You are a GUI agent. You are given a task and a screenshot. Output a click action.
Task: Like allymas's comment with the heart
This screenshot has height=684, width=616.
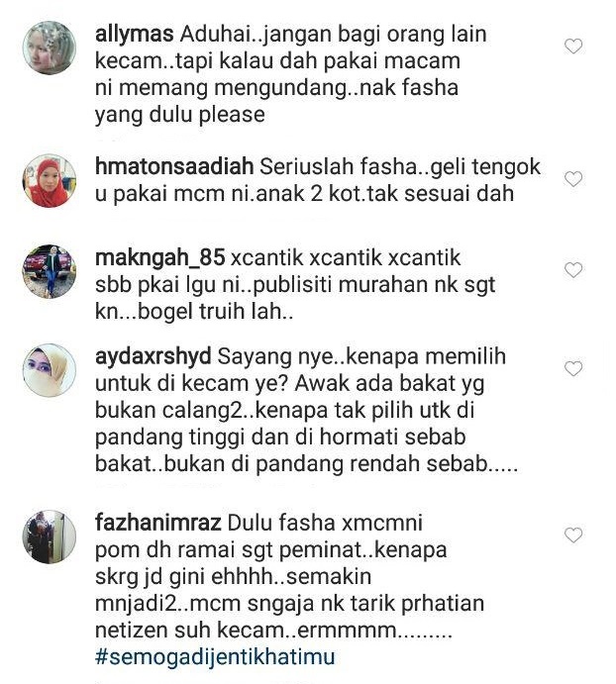pyautogui.click(x=573, y=47)
